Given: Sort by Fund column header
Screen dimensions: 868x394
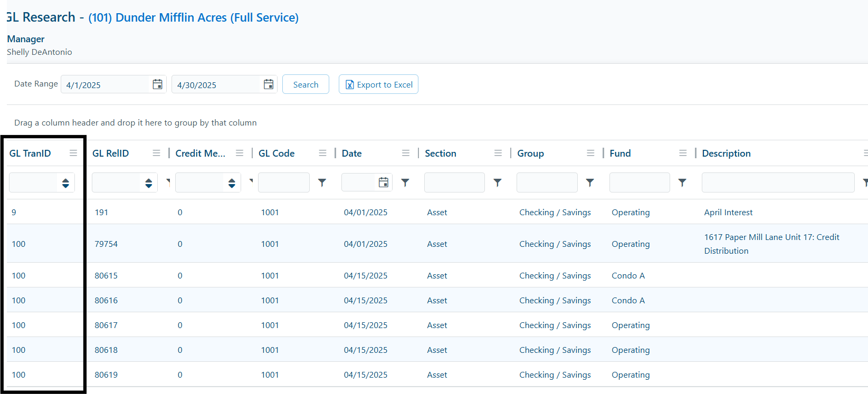Looking at the screenshot, I should (x=620, y=153).
